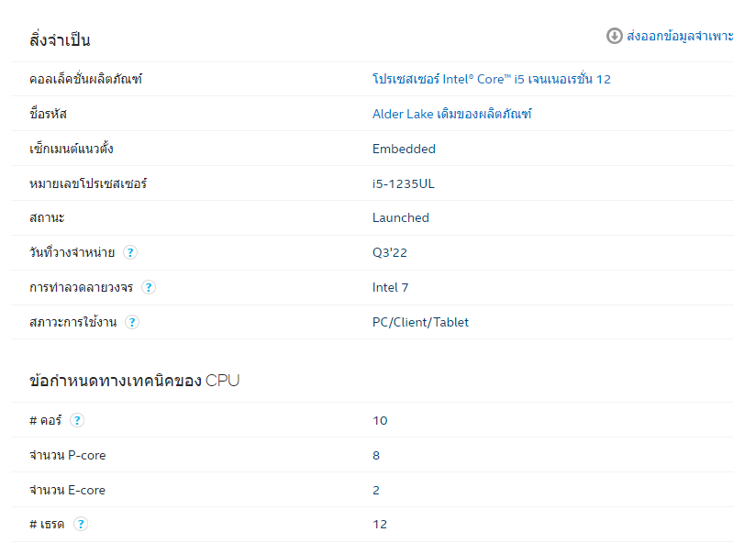
Task: Select the processor number i5-1235UL value
Action: click(403, 183)
